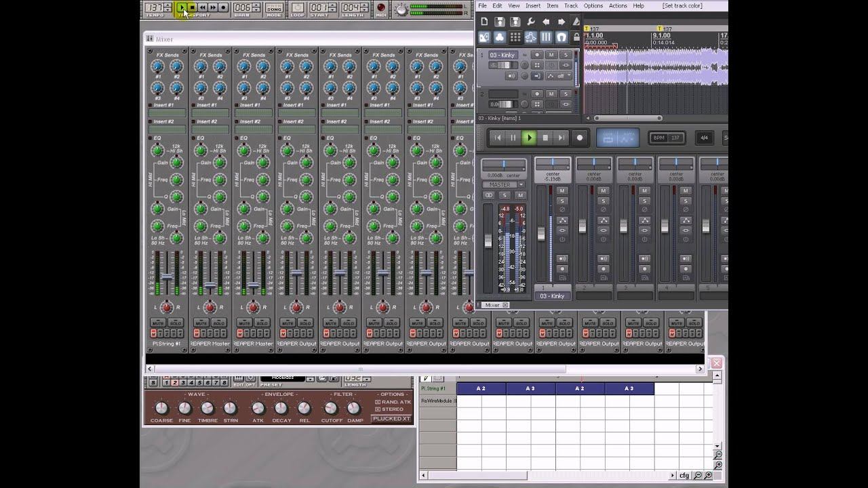This screenshot has height=488, width=868.
Task: Click the wrench project settings icon
Action: (530, 22)
